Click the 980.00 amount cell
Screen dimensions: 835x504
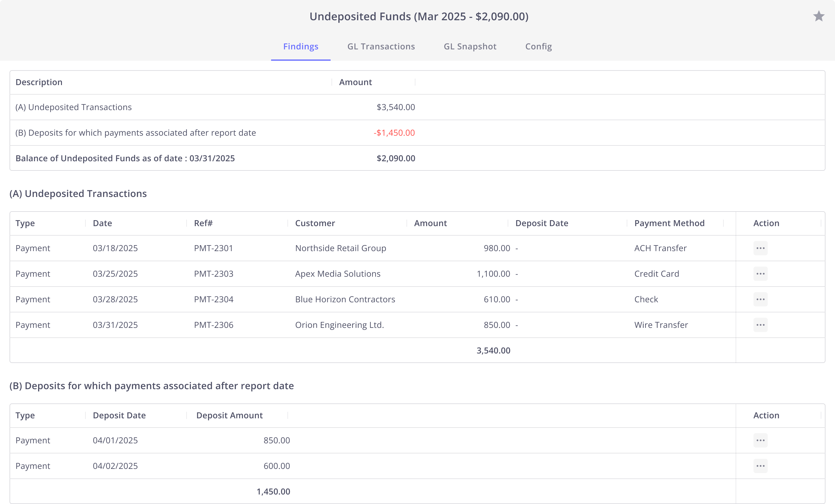tap(497, 248)
